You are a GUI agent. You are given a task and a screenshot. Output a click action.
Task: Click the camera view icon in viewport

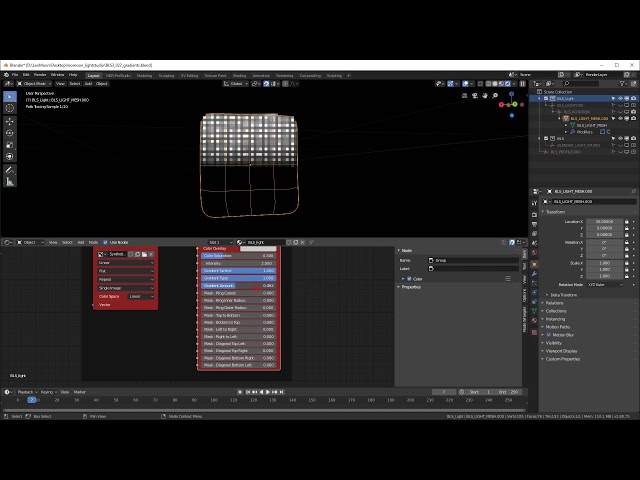click(475, 96)
